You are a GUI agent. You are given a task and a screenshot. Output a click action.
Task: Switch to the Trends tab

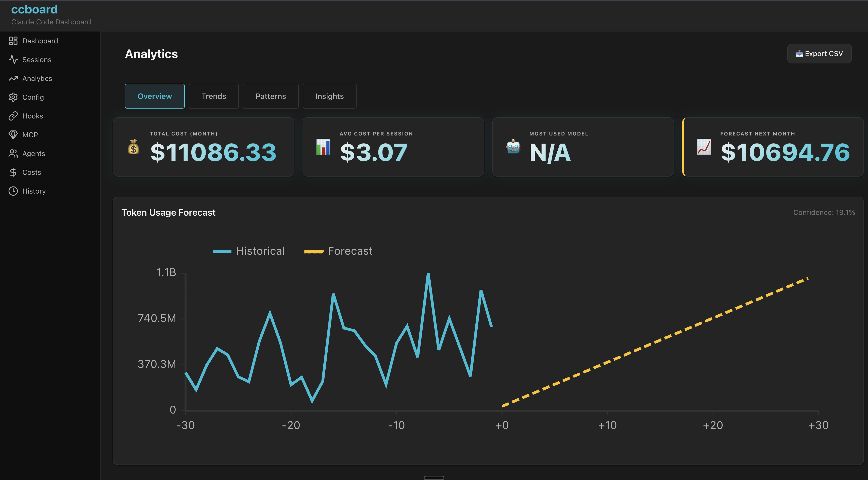[214, 96]
